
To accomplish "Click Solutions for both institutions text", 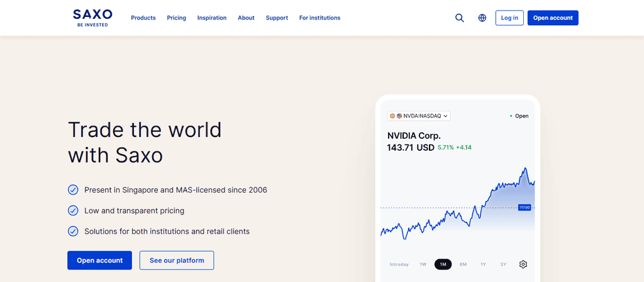I will 167,231.
